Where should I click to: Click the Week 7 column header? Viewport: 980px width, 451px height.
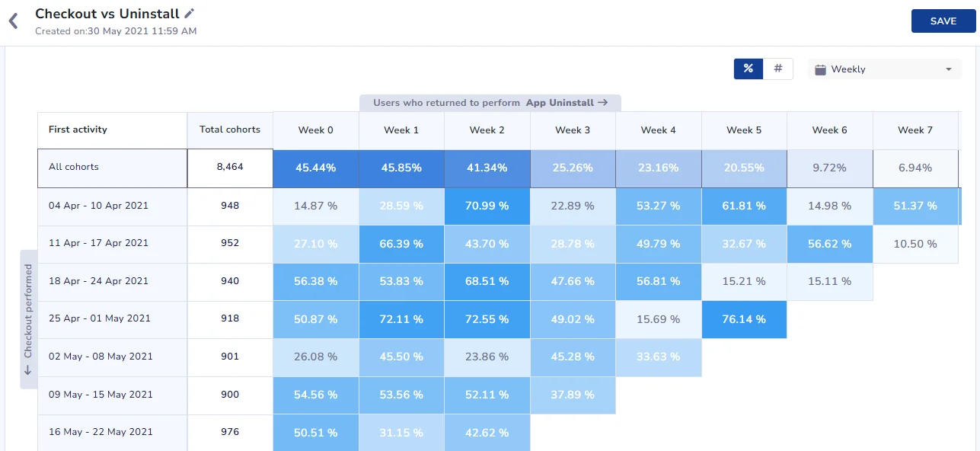click(x=915, y=130)
